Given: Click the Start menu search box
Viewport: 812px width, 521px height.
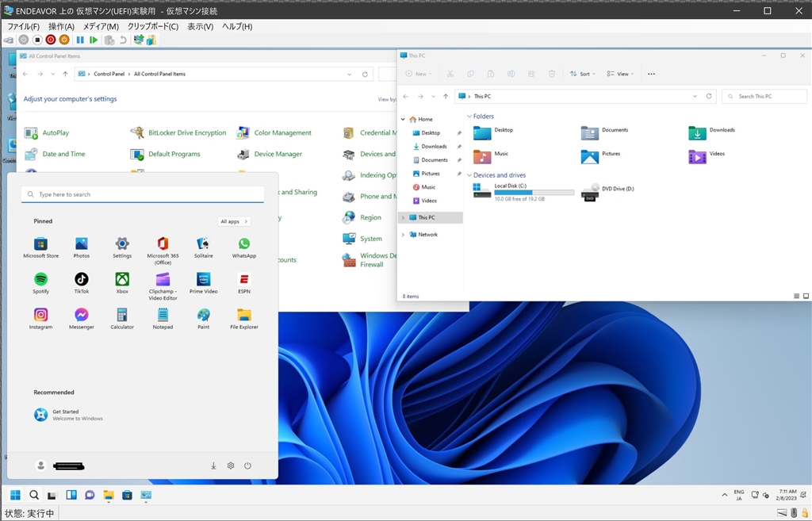Looking at the screenshot, I should [x=143, y=194].
